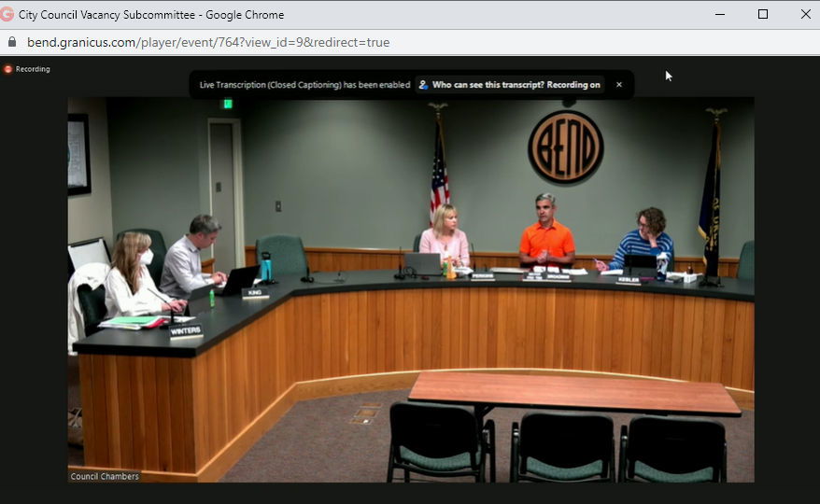
Task: Click the man in the orange shirt
Action: [x=546, y=233]
